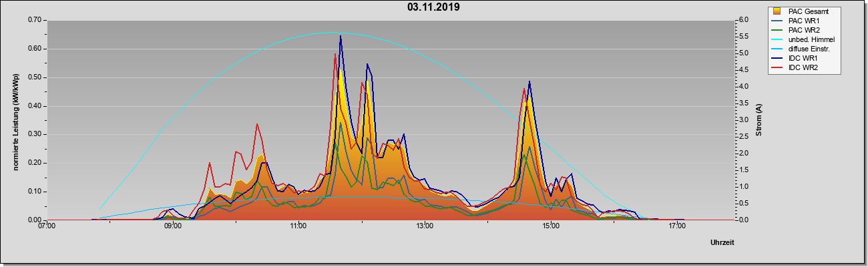The height and width of the screenshot is (267, 868).
Task: Click the unbed. Himmel legend entry
Action: click(x=803, y=39)
